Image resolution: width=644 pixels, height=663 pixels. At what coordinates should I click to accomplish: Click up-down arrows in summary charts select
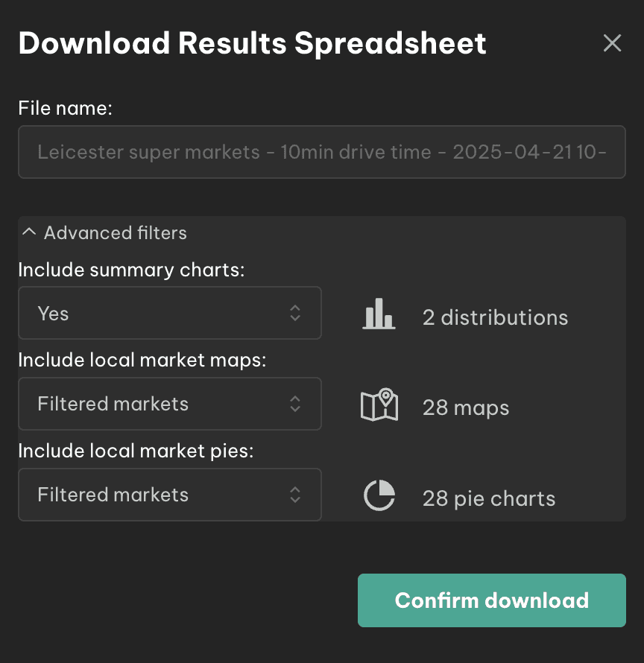(x=295, y=314)
